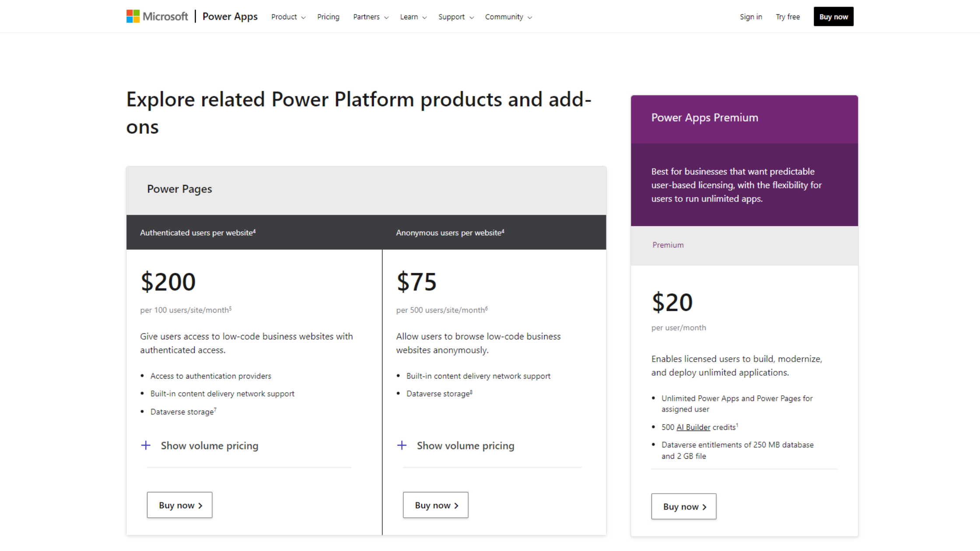
Task: Buy now for authenticated users plan
Action: 180,505
